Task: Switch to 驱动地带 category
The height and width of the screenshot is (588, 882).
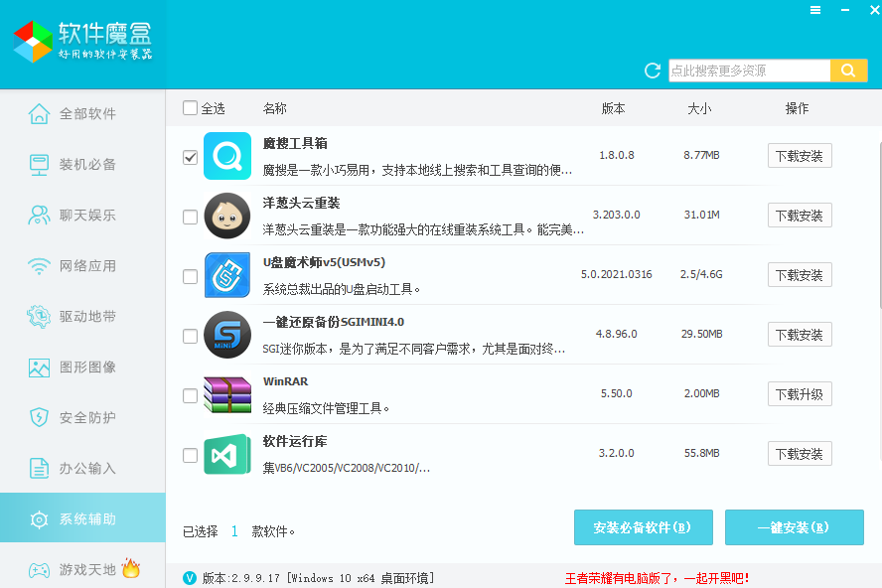Action: 82,316
